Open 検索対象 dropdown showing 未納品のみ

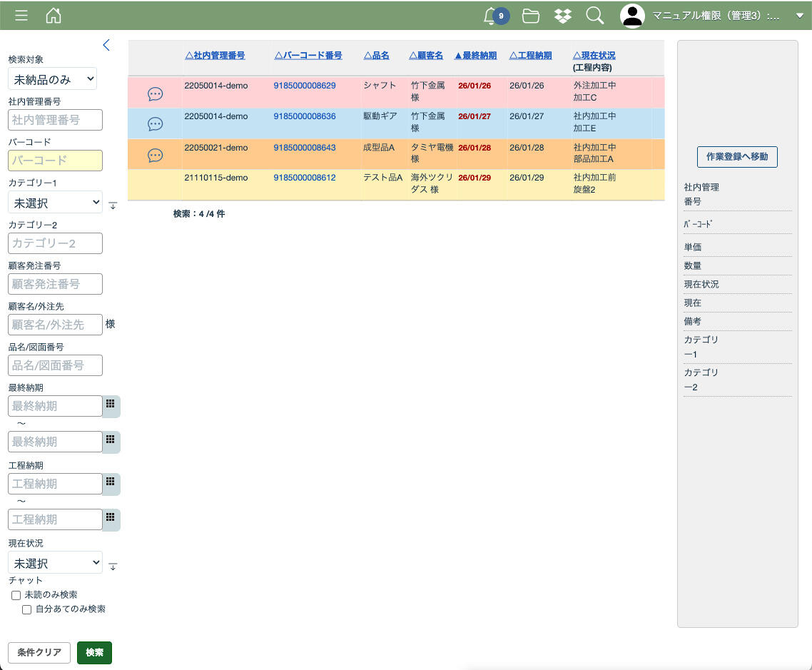pyautogui.click(x=52, y=78)
